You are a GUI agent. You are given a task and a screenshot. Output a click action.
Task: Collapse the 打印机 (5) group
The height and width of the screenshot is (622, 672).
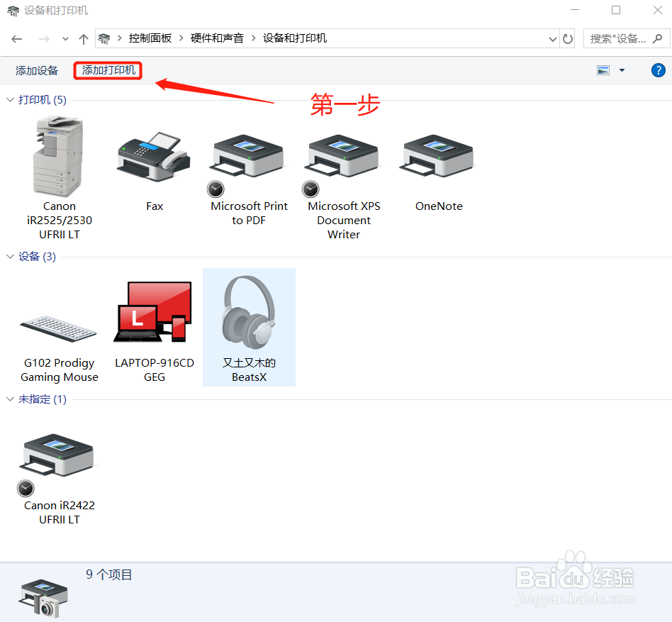pyautogui.click(x=11, y=99)
